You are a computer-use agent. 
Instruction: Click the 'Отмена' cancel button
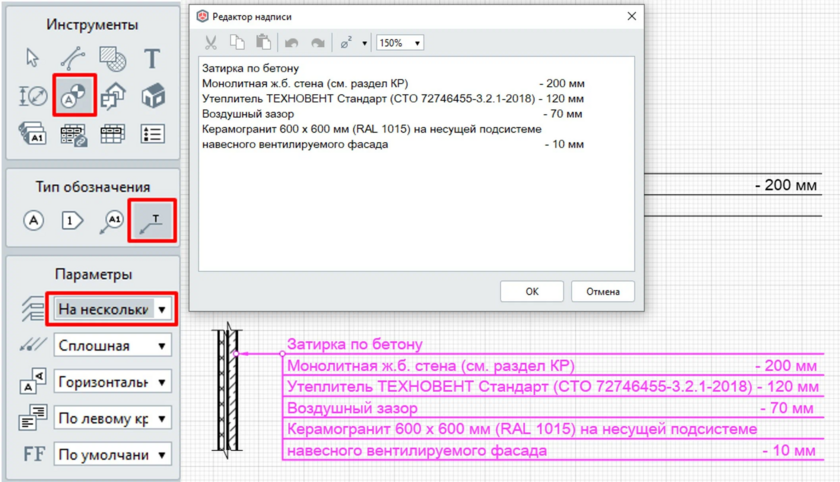602,292
